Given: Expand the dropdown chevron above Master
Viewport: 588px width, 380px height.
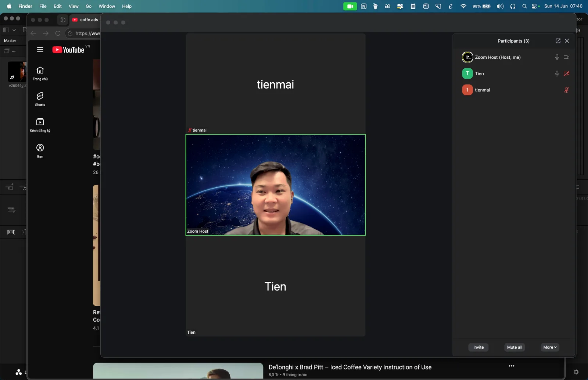Looking at the screenshot, I should click(14, 30).
